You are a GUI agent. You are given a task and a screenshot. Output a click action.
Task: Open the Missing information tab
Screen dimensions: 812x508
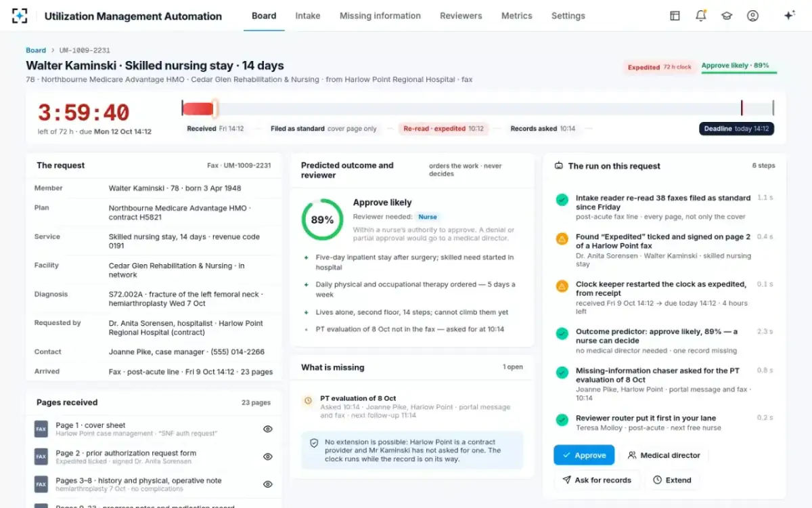(380, 16)
